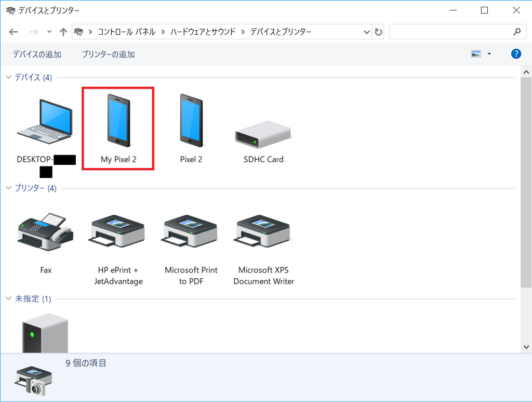Select the HP ePrint + JetAdvantage printer icon
The height and width of the screenshot is (402, 532).
click(x=117, y=231)
